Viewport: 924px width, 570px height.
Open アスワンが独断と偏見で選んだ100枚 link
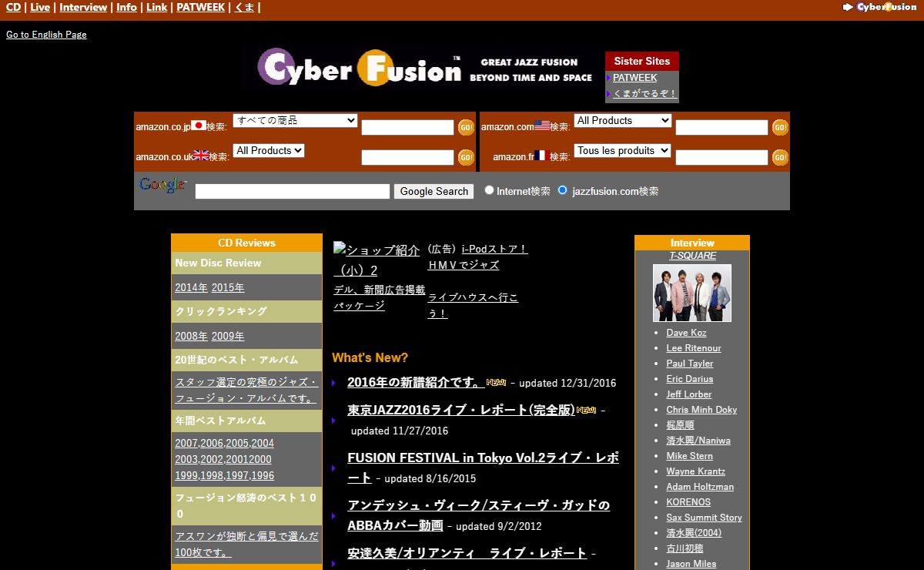(246, 545)
